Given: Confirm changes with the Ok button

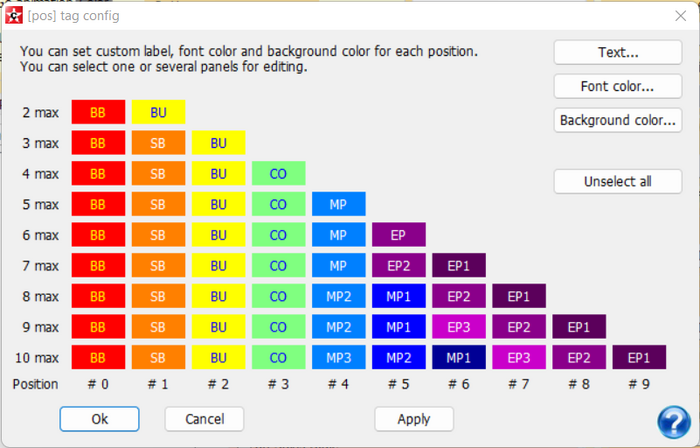Looking at the screenshot, I should [x=100, y=419].
